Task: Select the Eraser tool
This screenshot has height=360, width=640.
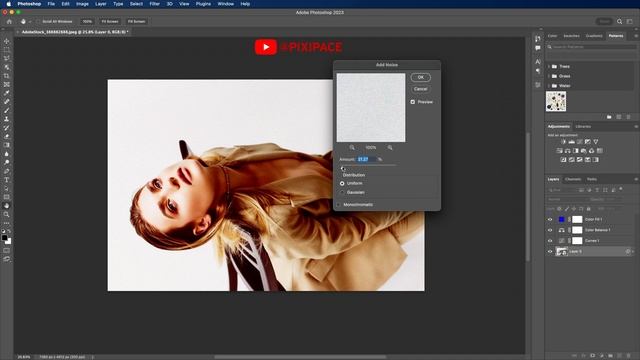Action: coord(7,136)
